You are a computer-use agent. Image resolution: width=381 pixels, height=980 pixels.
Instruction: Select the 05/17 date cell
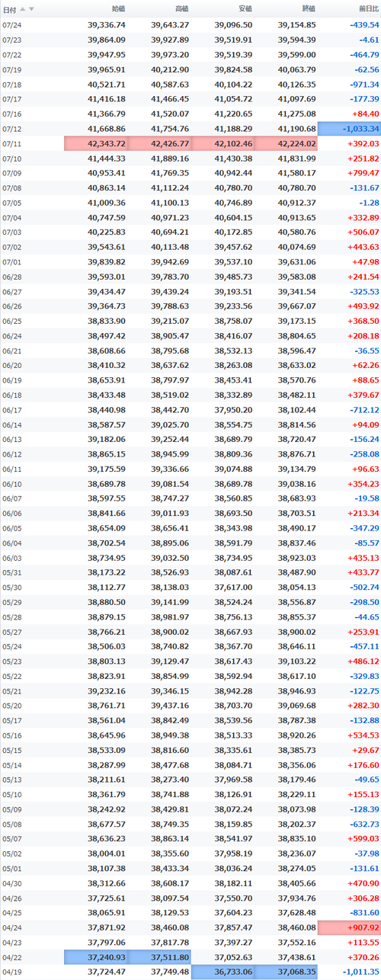(x=12, y=719)
